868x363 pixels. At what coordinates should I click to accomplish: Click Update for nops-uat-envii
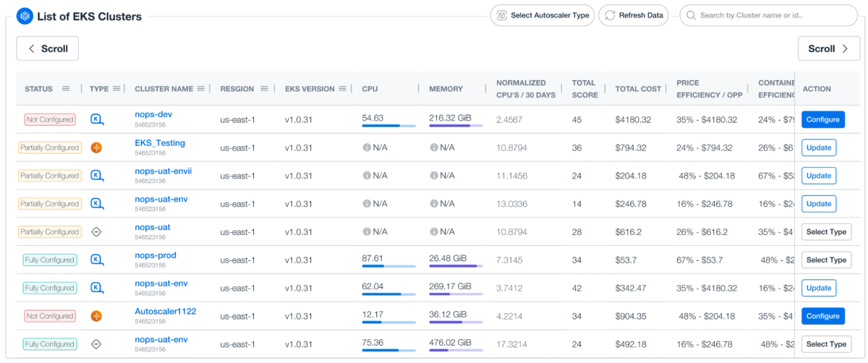tap(819, 176)
